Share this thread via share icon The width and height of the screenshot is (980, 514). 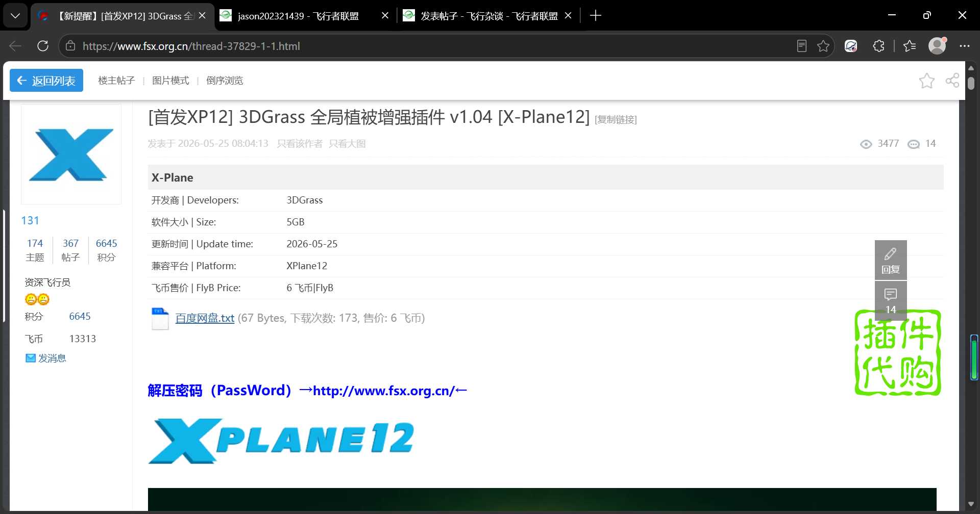[952, 81]
